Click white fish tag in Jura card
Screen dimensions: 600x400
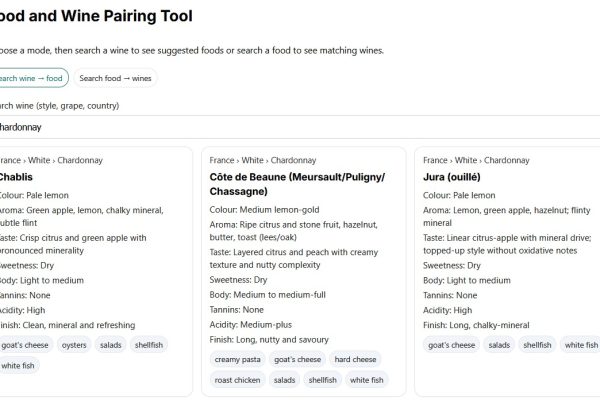pos(580,345)
